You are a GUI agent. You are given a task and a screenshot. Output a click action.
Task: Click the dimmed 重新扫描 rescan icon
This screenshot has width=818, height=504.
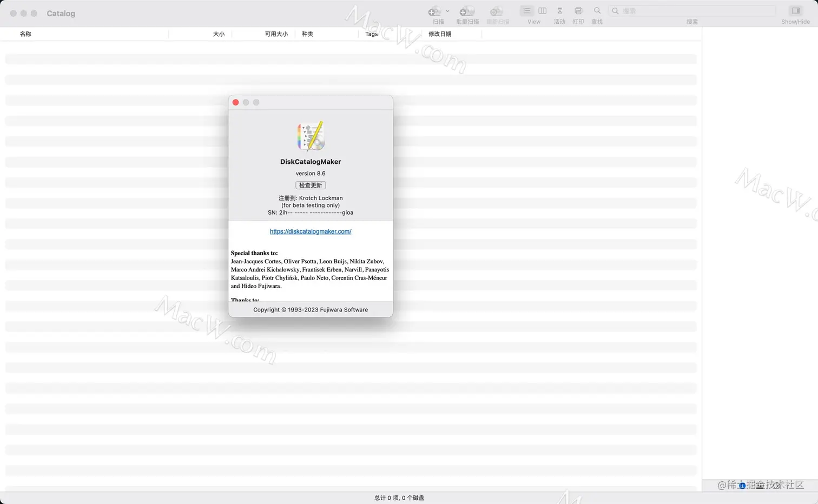tap(497, 11)
